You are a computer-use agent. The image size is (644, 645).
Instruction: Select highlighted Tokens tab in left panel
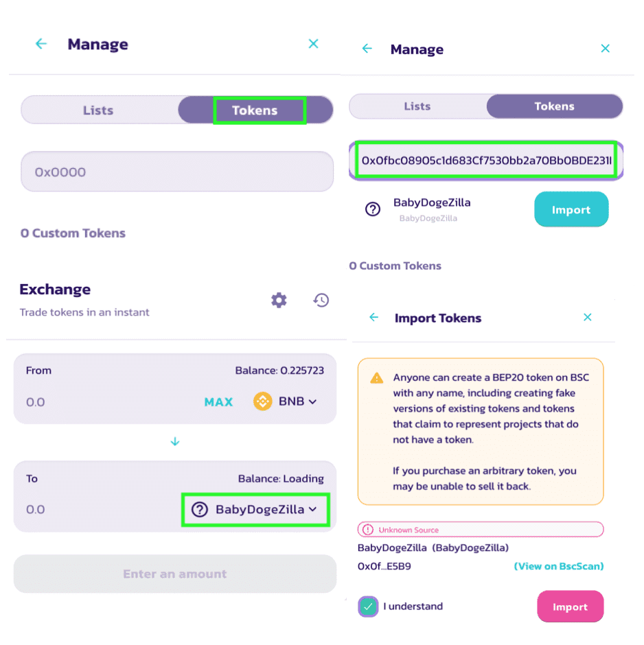click(255, 110)
